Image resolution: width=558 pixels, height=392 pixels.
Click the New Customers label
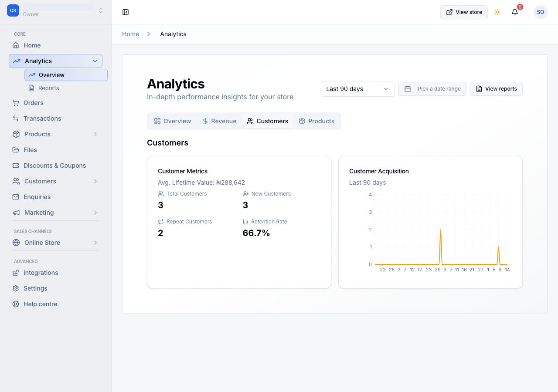click(x=271, y=194)
